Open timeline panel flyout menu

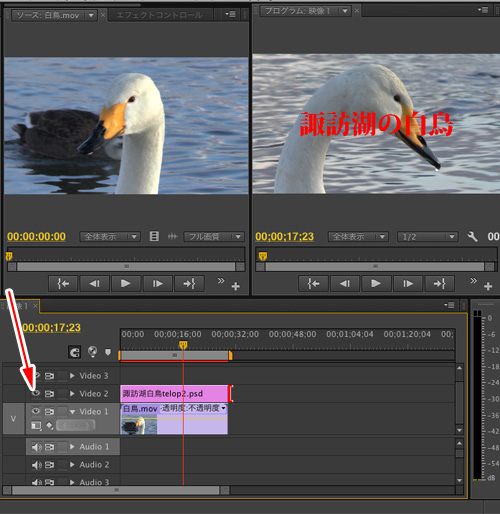pyautogui.click(x=449, y=305)
